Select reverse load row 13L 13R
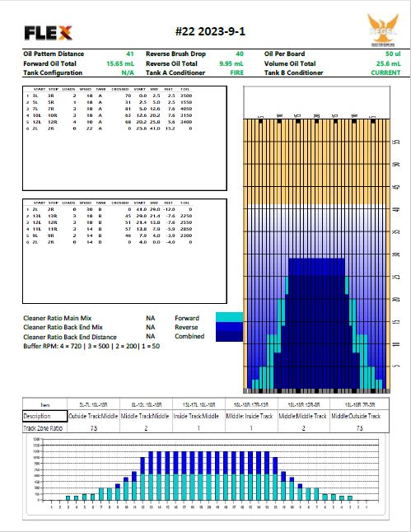Screen dimensions: 411x532 (110, 216)
